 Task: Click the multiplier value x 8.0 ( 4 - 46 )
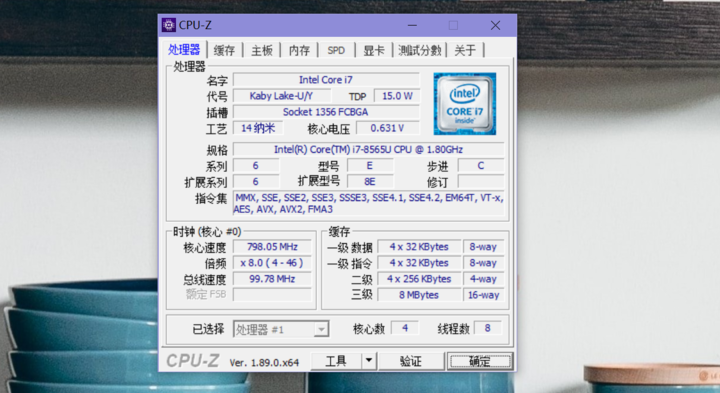click(272, 263)
